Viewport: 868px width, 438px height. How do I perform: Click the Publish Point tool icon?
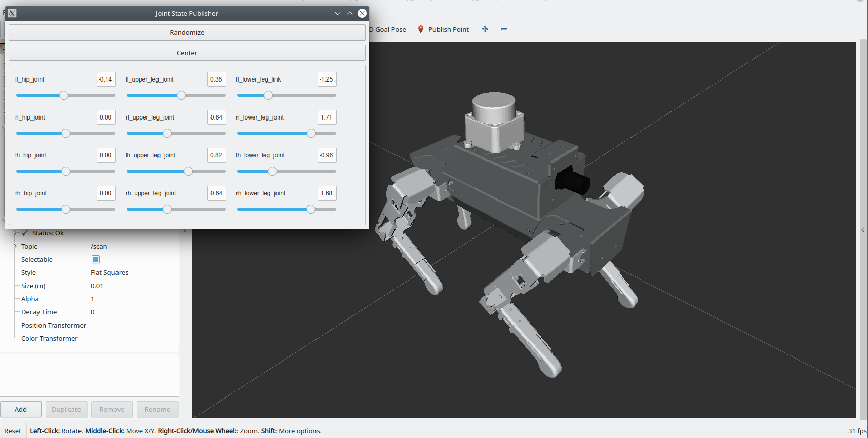(420, 29)
